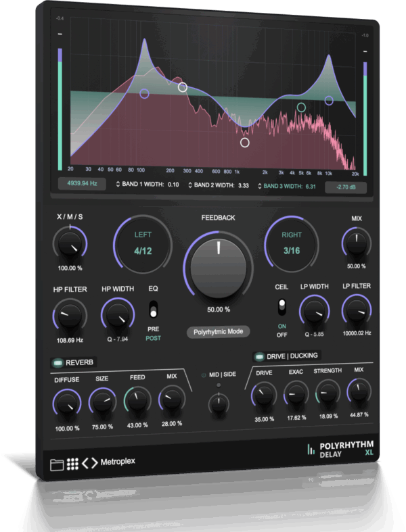
Task: Select the white EQ node near 300 Hz
Action: 183,87
